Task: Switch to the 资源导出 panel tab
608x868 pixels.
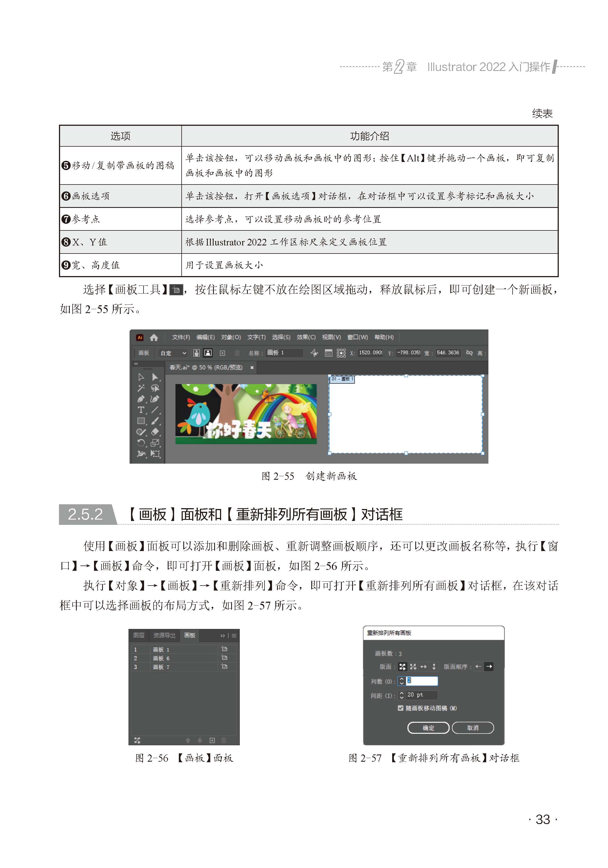Action: coord(164,636)
